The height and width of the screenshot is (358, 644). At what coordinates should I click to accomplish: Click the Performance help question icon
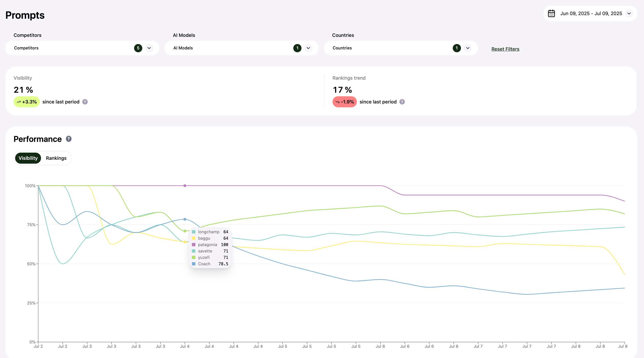[68, 139]
